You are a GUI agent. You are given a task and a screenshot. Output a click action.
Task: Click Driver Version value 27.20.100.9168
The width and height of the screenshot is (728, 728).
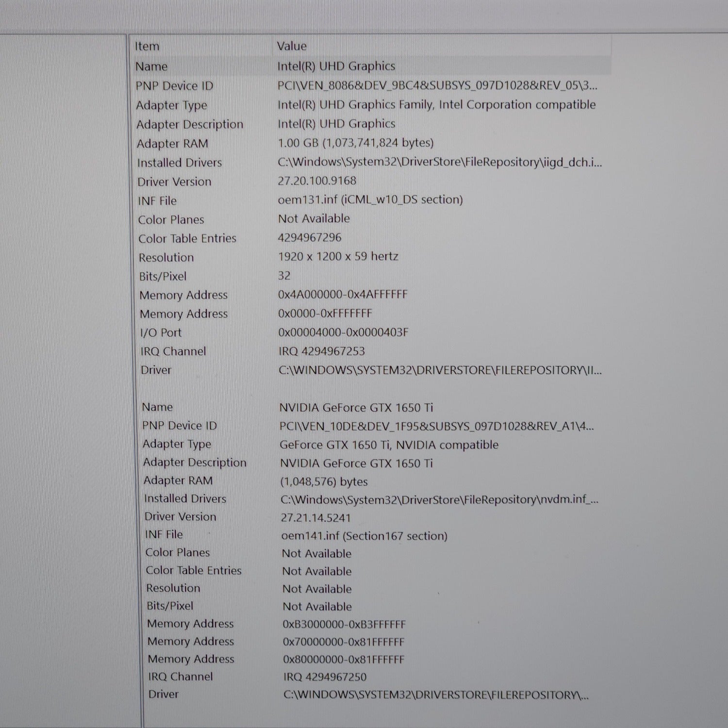click(317, 181)
